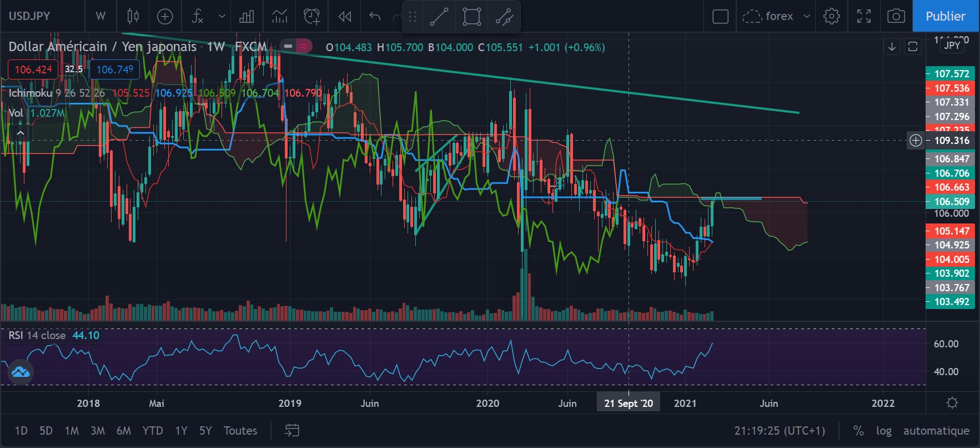Click the 106.509 price axis label
980x448 pixels.
click(951, 202)
